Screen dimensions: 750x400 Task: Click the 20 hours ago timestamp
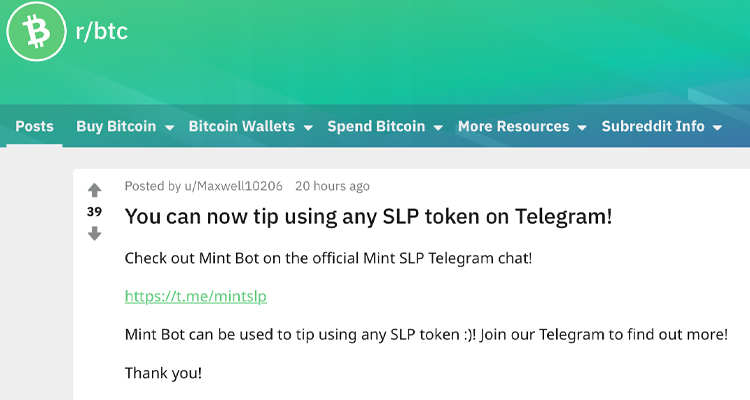(332, 186)
